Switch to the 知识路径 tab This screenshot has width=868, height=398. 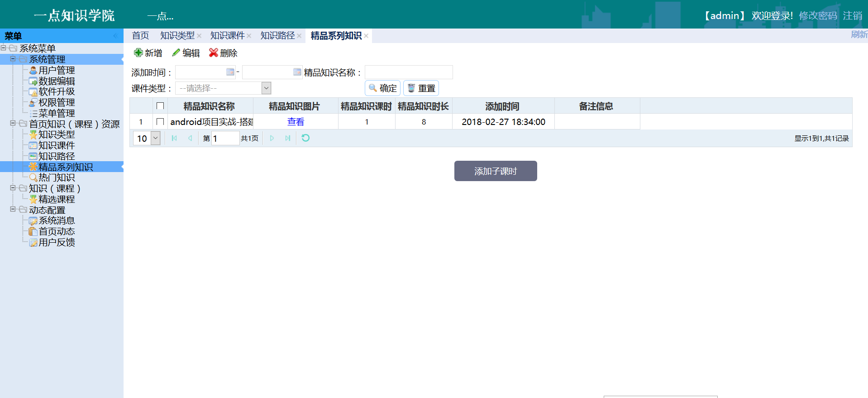pos(277,36)
